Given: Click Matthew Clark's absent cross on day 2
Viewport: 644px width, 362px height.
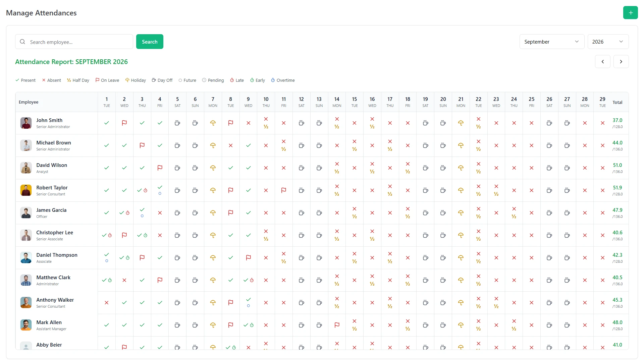Looking at the screenshot, I should coord(124,280).
